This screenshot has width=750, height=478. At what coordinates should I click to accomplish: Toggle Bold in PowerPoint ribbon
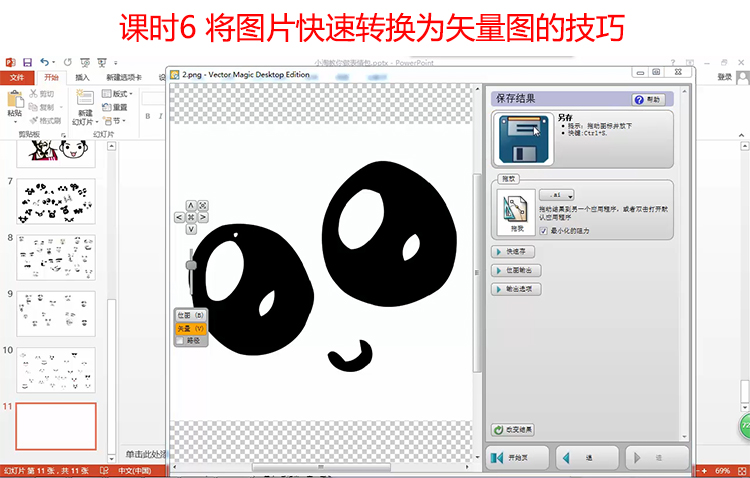148,116
